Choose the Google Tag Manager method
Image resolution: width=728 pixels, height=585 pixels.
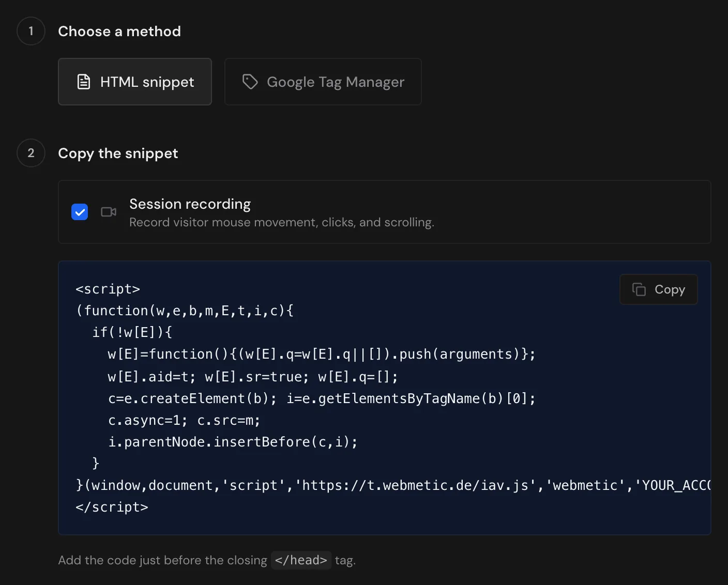pyautogui.click(x=323, y=82)
